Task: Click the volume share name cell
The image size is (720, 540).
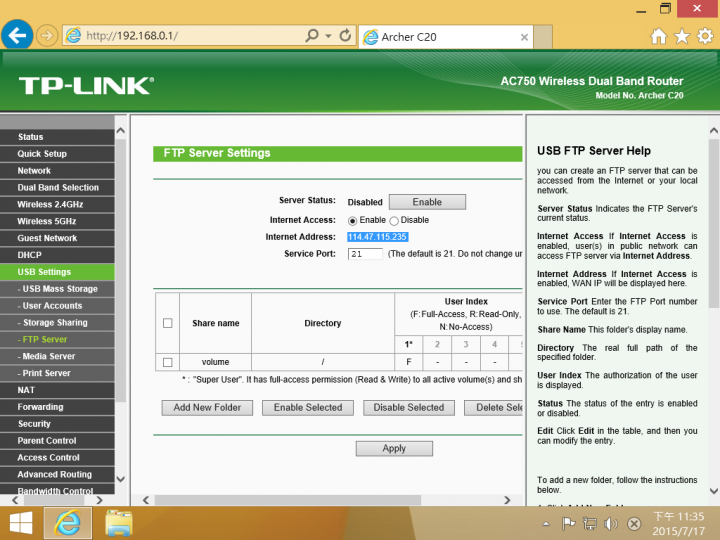Action: pos(215,362)
